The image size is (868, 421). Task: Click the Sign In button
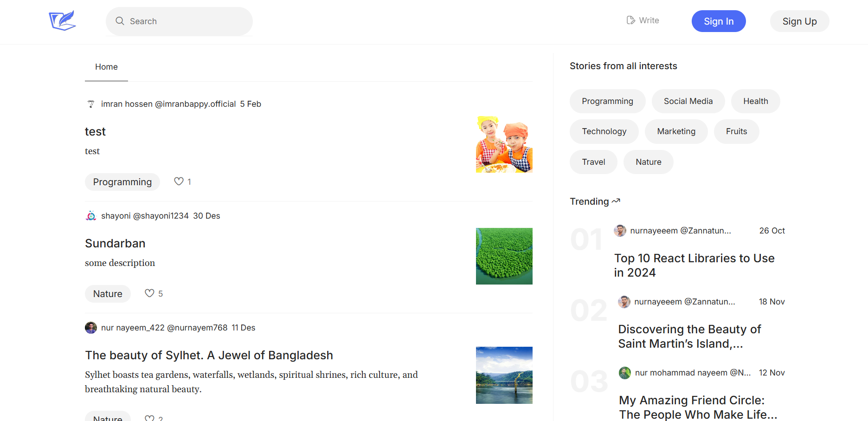[719, 21]
